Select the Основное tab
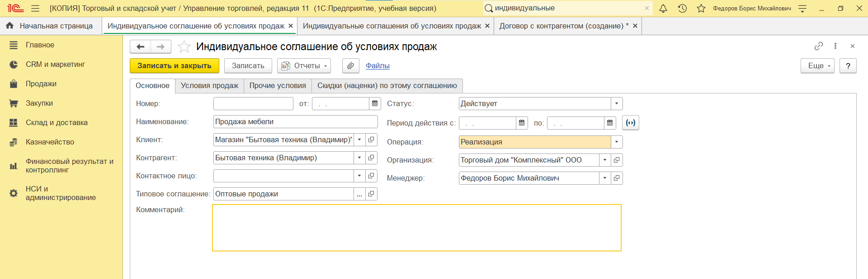Screen dimensions: 868x279 (152, 86)
